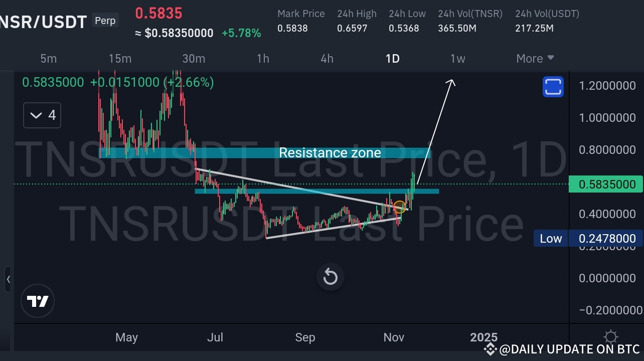Open the candle style dropdown labeled 4
Screen dimensions: 644x361
[42, 115]
